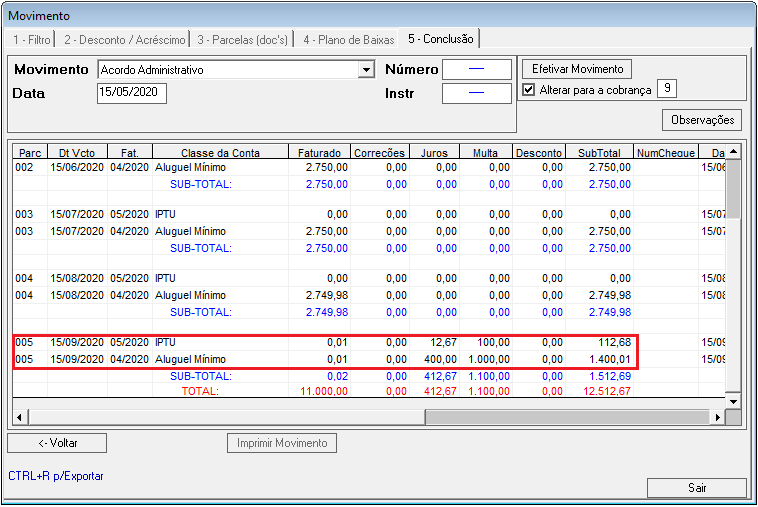Switch to the '1 - Filtro' tab
Screen dimensions: 758x507
click(x=31, y=39)
